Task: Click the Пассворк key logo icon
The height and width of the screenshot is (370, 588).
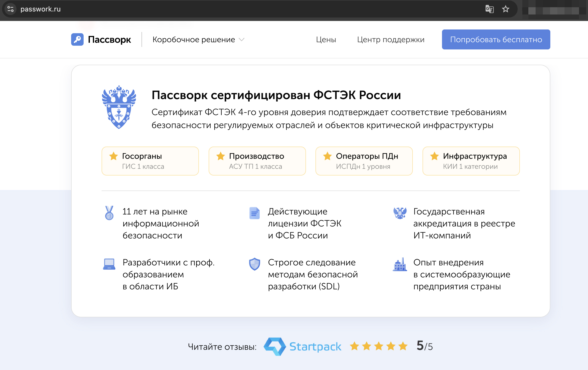Action: coord(77,39)
